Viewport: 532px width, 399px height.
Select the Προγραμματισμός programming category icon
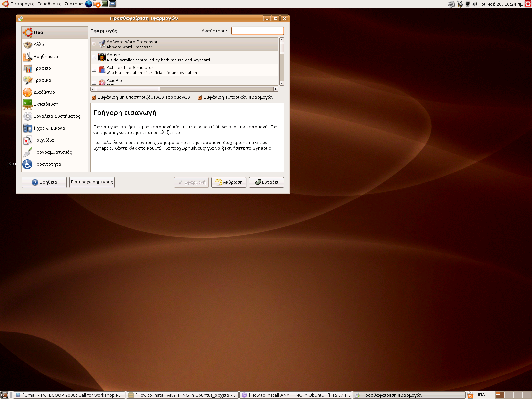click(28, 152)
